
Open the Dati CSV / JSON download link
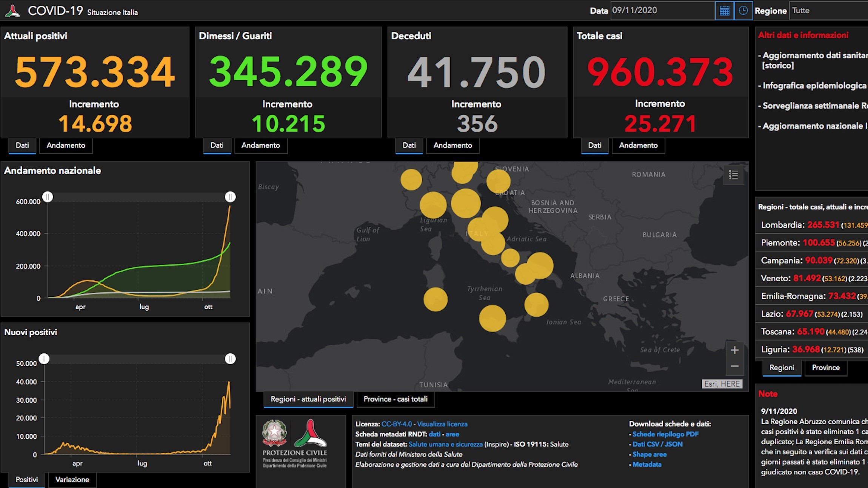click(x=657, y=444)
